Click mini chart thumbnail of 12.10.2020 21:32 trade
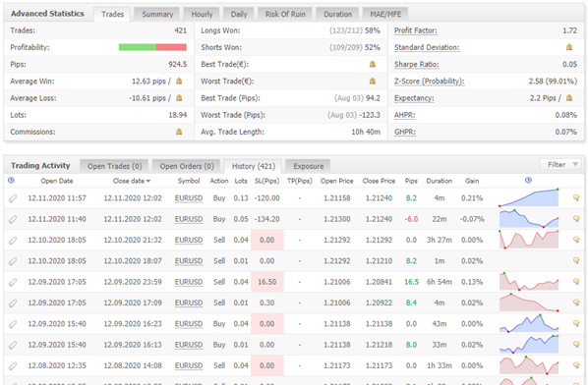588x385 pixels. pyautogui.click(x=529, y=240)
